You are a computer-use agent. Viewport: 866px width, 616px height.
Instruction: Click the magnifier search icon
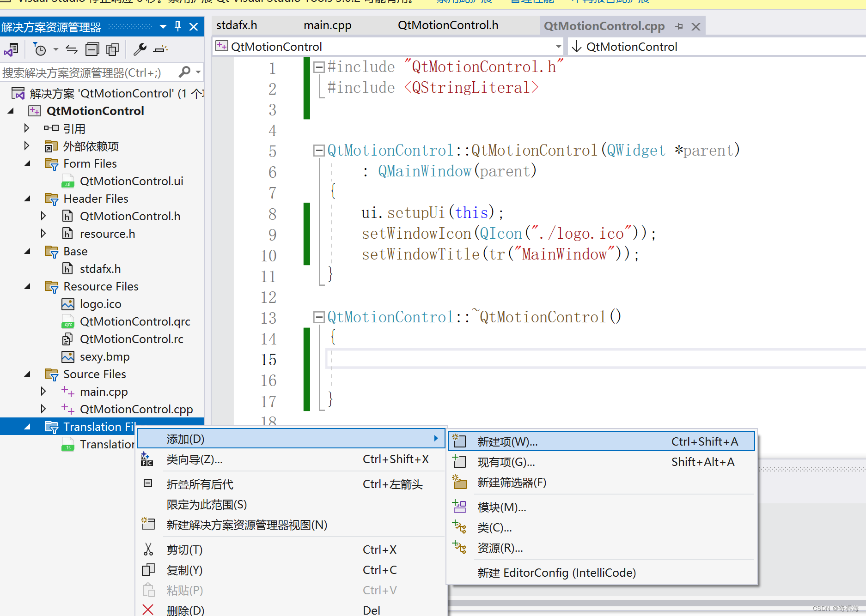184,72
